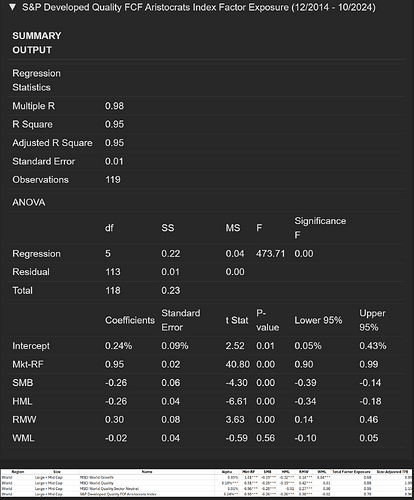Collapse the Factor Exposure section triangle
414x500 pixels.
pos(12,7)
